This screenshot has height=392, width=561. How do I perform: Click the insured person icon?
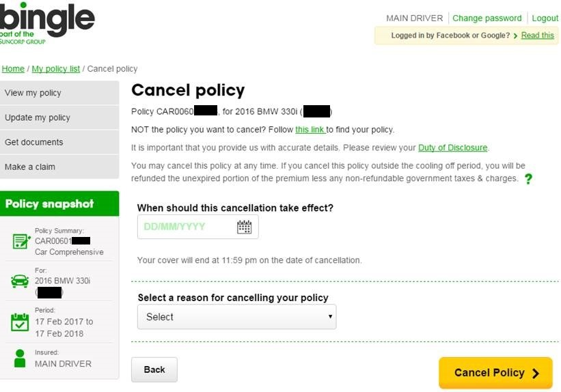tap(20, 359)
